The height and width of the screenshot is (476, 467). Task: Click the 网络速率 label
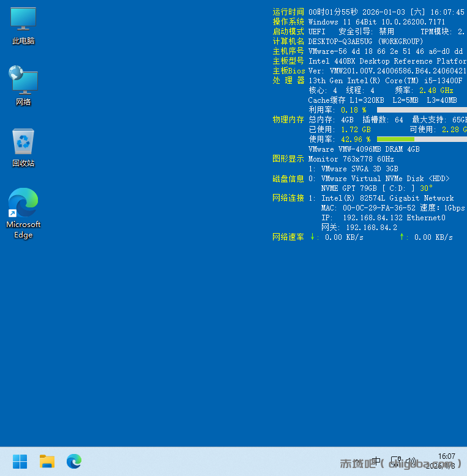tap(288, 237)
